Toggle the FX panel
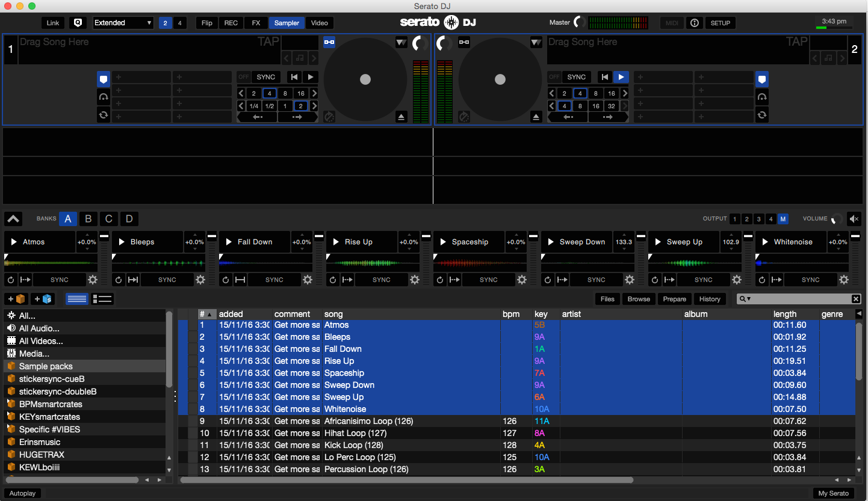Viewport: 868px width, 501px height. click(x=256, y=23)
